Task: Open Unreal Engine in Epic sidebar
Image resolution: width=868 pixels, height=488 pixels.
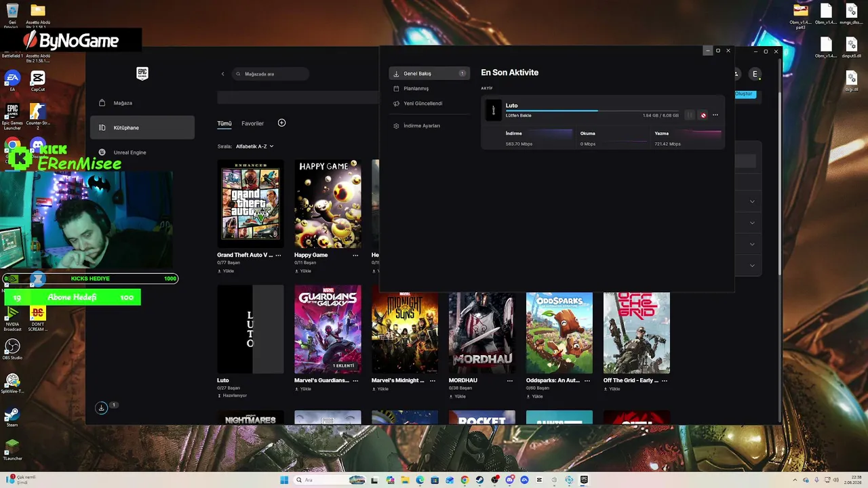Action: [x=142, y=152]
